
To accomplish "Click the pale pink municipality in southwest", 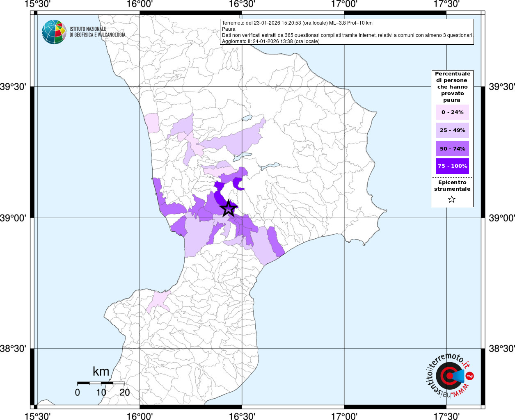I will tap(159, 301).
